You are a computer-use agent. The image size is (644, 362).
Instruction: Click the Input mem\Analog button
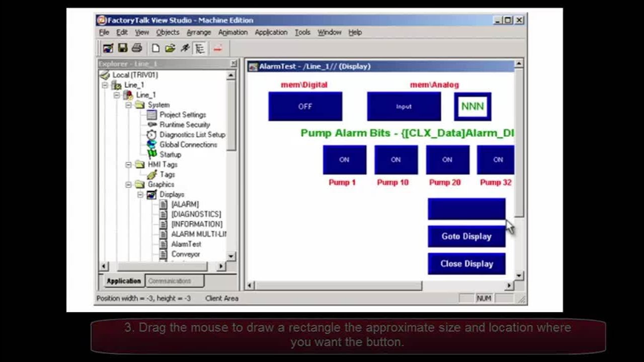point(404,106)
